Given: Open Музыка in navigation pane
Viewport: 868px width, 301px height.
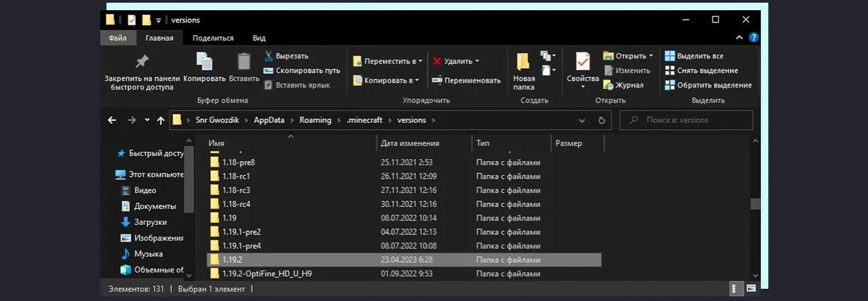Looking at the screenshot, I should click(141, 254).
